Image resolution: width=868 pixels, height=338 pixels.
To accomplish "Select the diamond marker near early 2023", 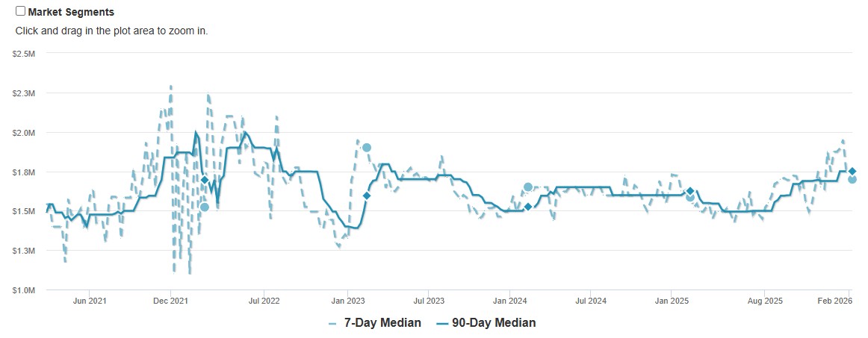I will (x=367, y=195).
